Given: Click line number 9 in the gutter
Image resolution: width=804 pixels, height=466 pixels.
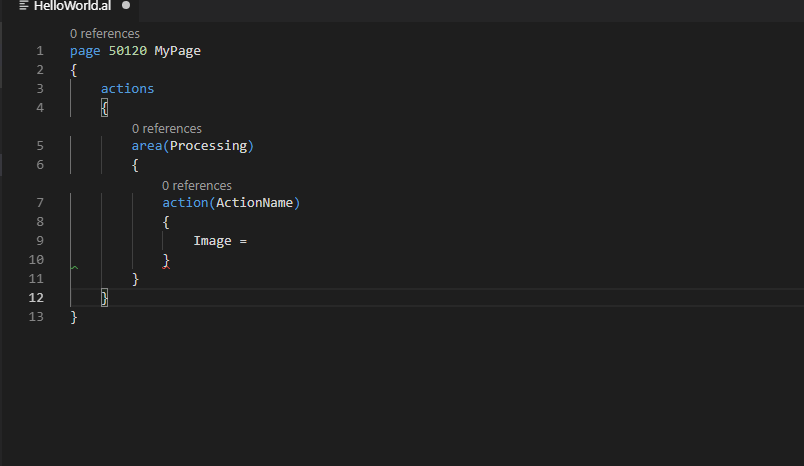Looking at the screenshot, I should click(40, 241).
